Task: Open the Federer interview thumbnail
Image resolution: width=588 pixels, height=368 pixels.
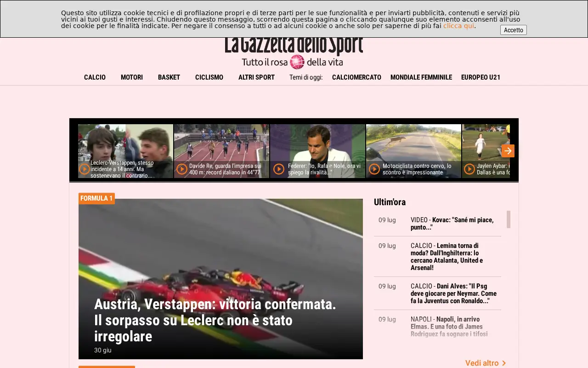Action: point(317,151)
